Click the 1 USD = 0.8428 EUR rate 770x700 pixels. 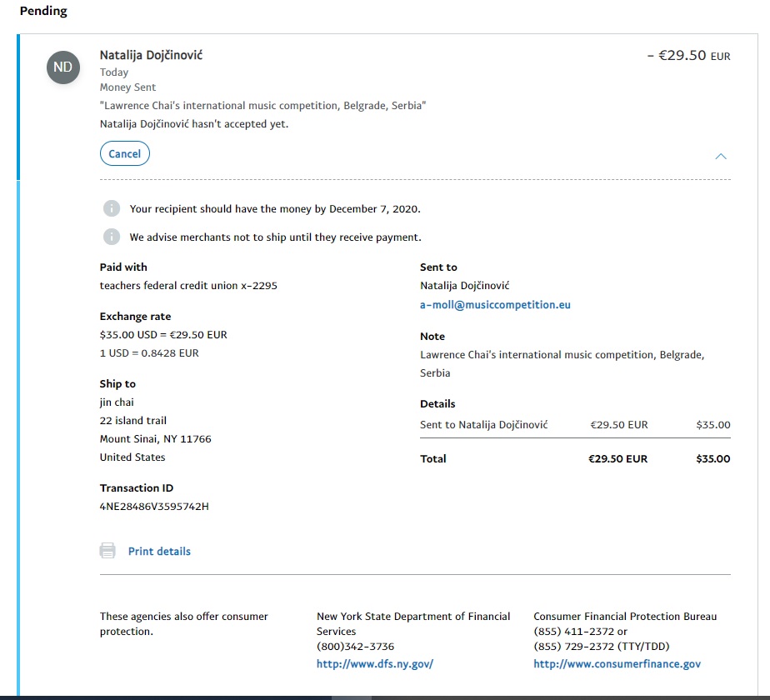[149, 353]
